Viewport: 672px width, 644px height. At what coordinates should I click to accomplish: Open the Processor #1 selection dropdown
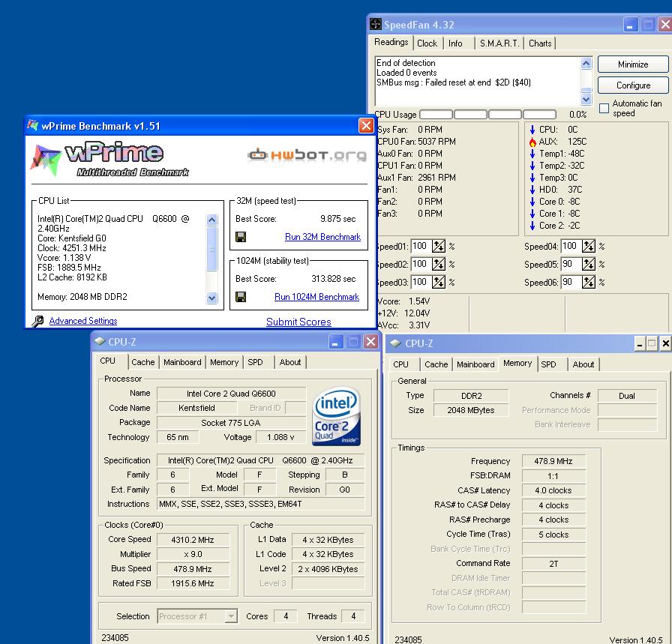(231, 616)
